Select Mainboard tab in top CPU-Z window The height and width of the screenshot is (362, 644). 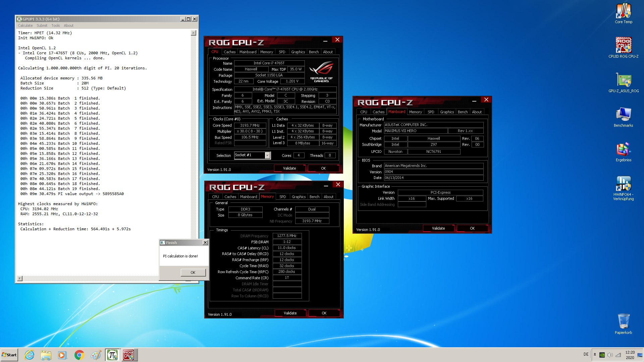(x=248, y=52)
